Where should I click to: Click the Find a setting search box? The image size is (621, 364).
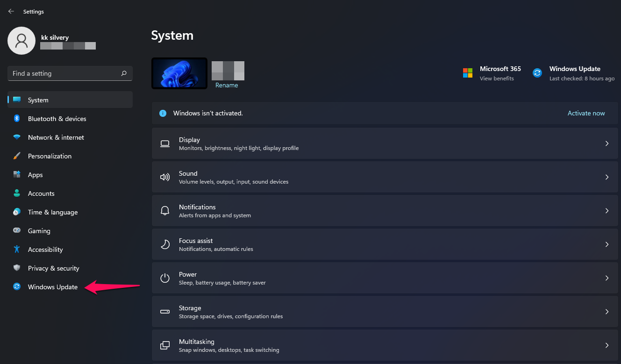(70, 73)
